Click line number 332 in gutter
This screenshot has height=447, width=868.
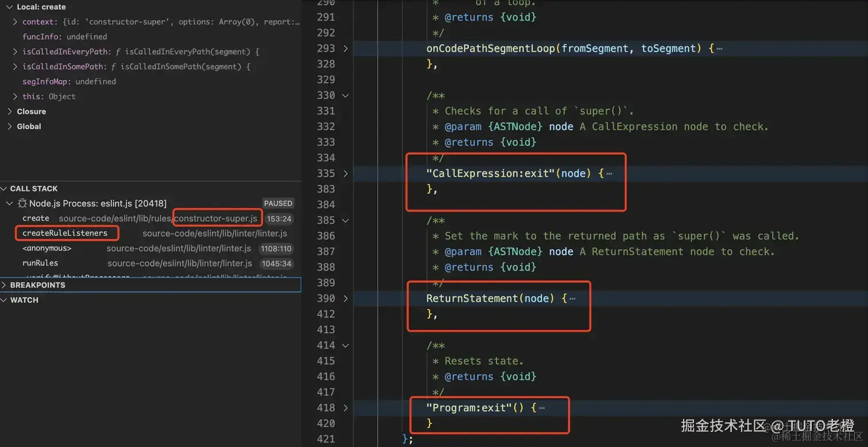325,126
